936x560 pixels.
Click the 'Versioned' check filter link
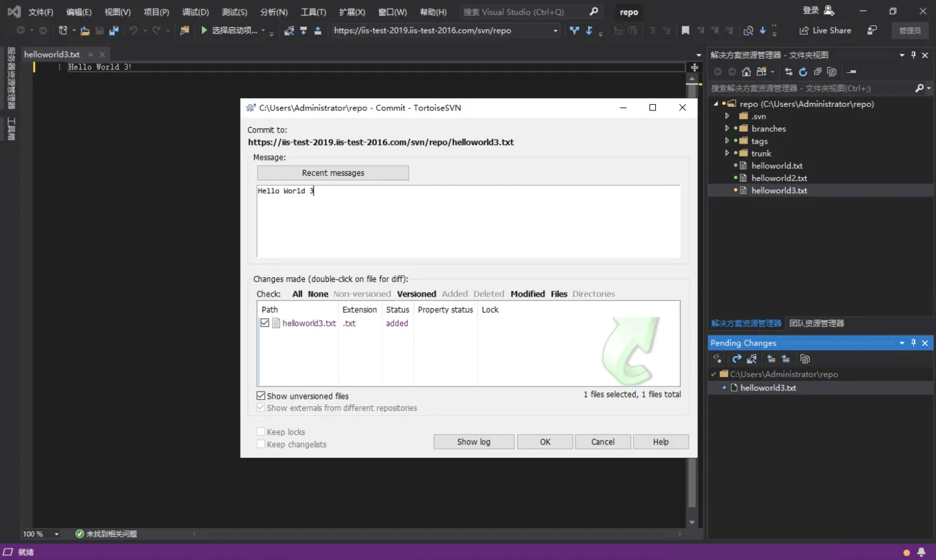click(417, 294)
